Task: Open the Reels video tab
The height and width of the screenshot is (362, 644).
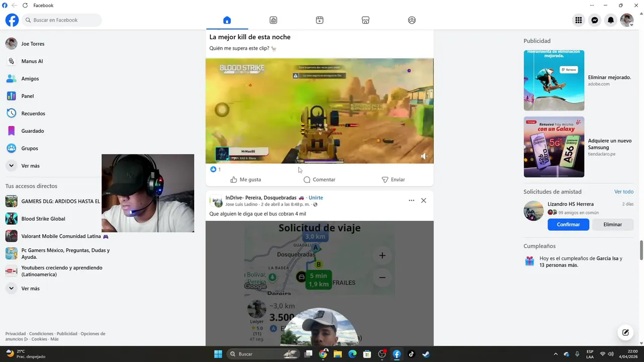Action: [319, 20]
